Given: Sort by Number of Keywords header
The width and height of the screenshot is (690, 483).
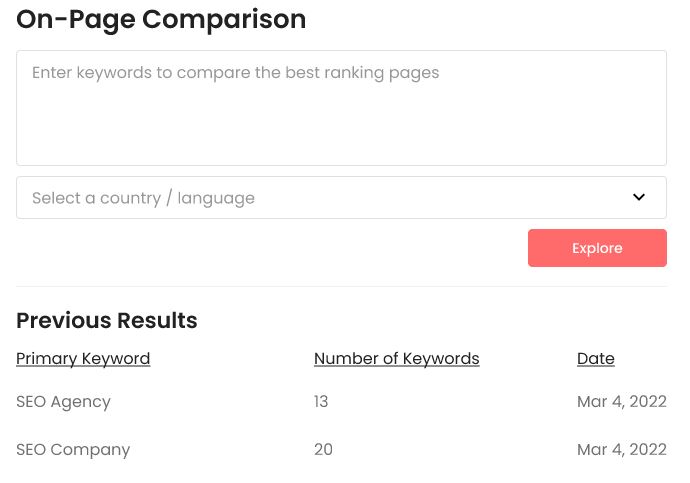Looking at the screenshot, I should [396, 359].
